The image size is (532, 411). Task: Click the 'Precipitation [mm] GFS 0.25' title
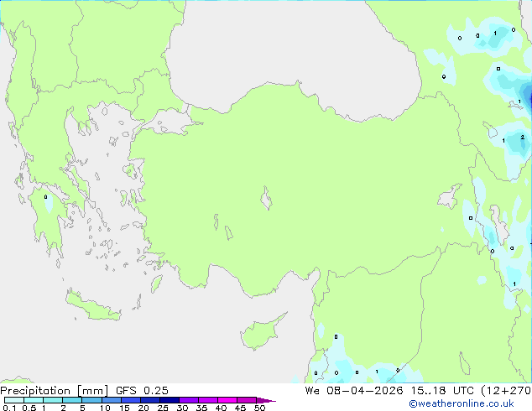click(84, 391)
